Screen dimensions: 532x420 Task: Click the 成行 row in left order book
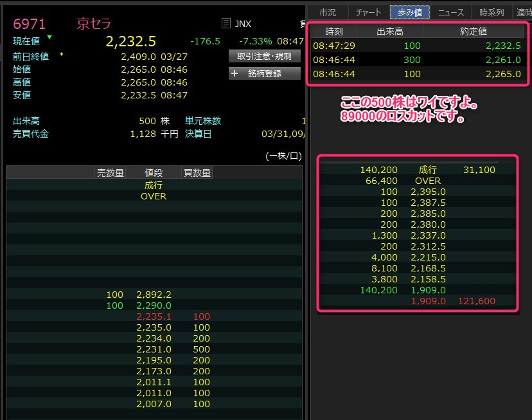[x=154, y=185]
